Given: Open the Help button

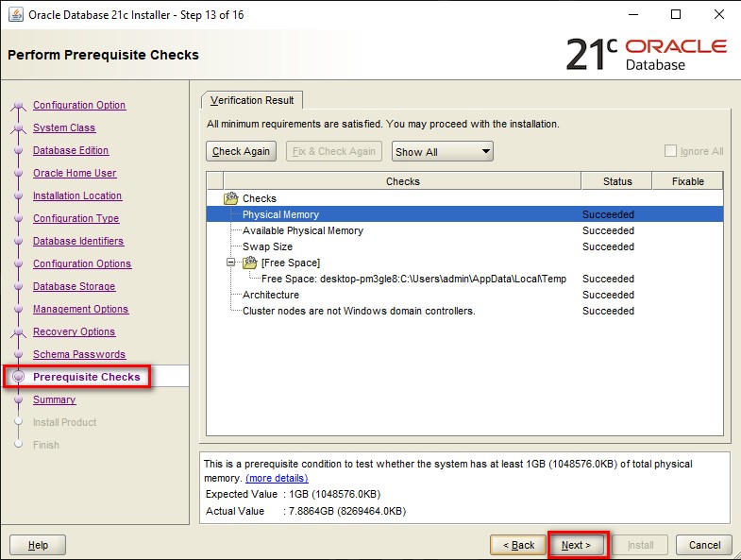Looking at the screenshot, I should (38, 545).
